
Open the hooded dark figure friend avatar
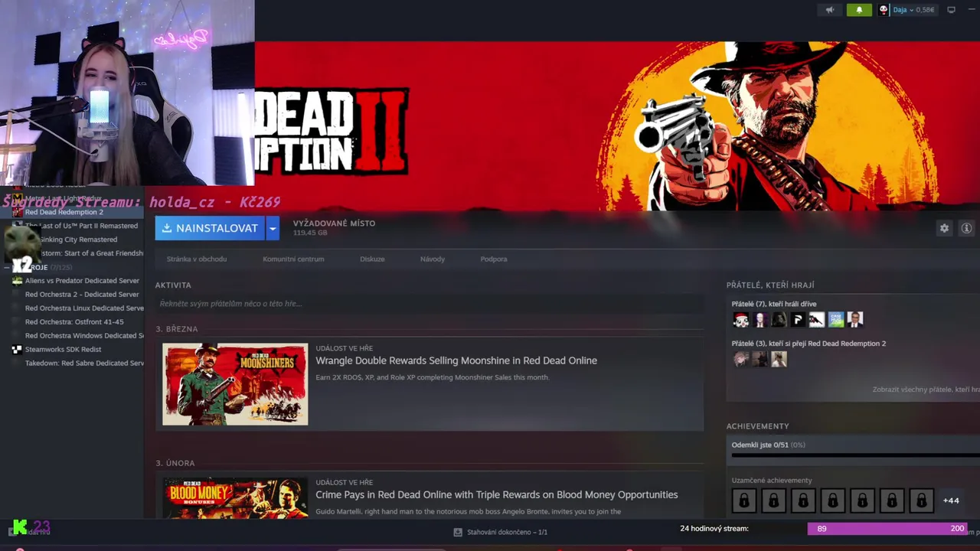click(x=779, y=320)
